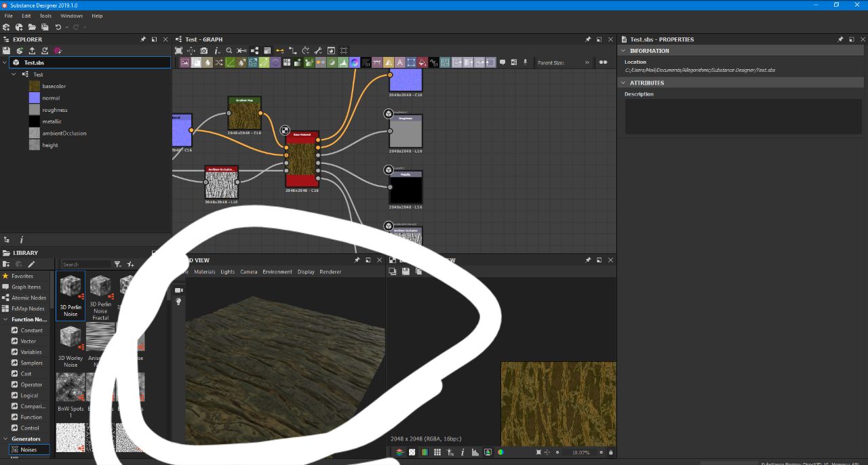Click the Library search field
Screen dimensions: 868x465
(85, 264)
